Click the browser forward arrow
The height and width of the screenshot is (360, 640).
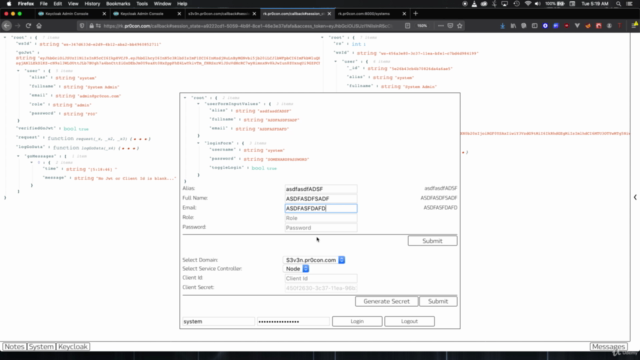[x=17, y=26]
